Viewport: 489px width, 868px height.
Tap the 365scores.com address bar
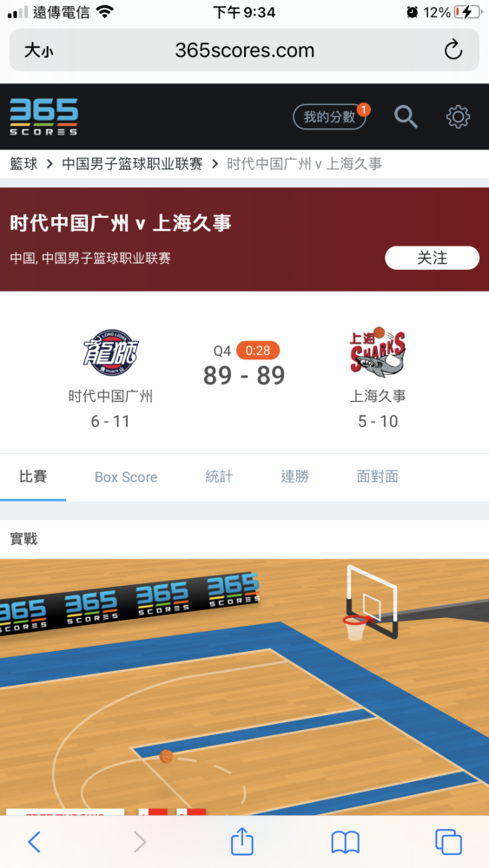(244, 50)
